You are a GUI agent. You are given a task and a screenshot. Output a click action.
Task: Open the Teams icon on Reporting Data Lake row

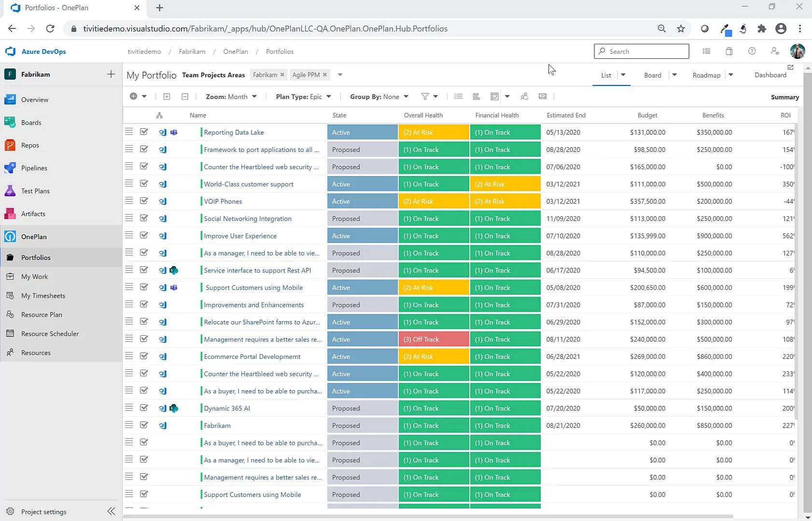[x=174, y=132]
